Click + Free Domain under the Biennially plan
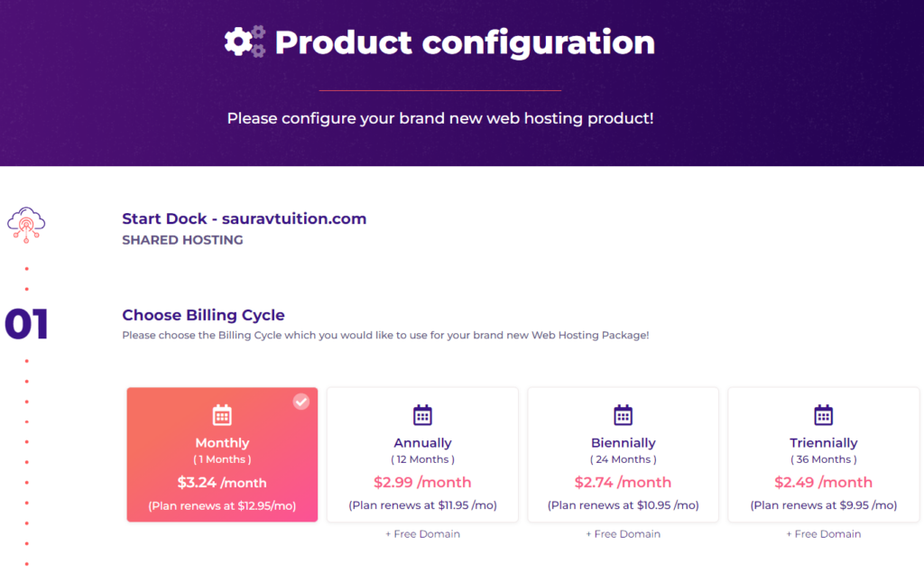This screenshot has width=924, height=583. [623, 533]
